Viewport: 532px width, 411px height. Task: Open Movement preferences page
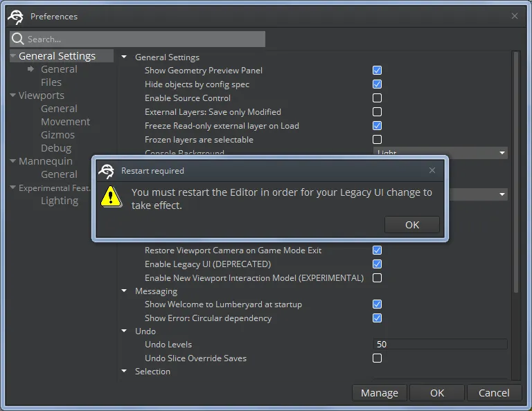tap(66, 122)
